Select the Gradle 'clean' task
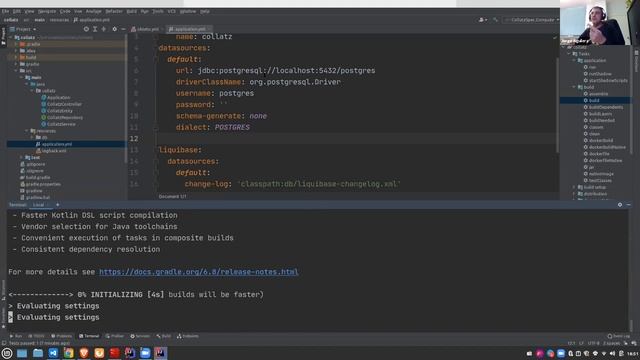 click(x=592, y=133)
